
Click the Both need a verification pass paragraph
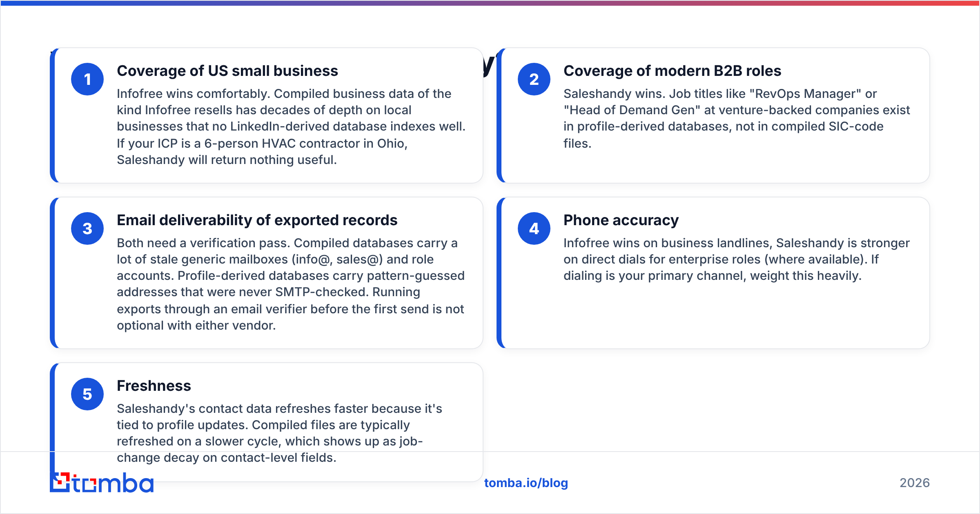tap(291, 284)
